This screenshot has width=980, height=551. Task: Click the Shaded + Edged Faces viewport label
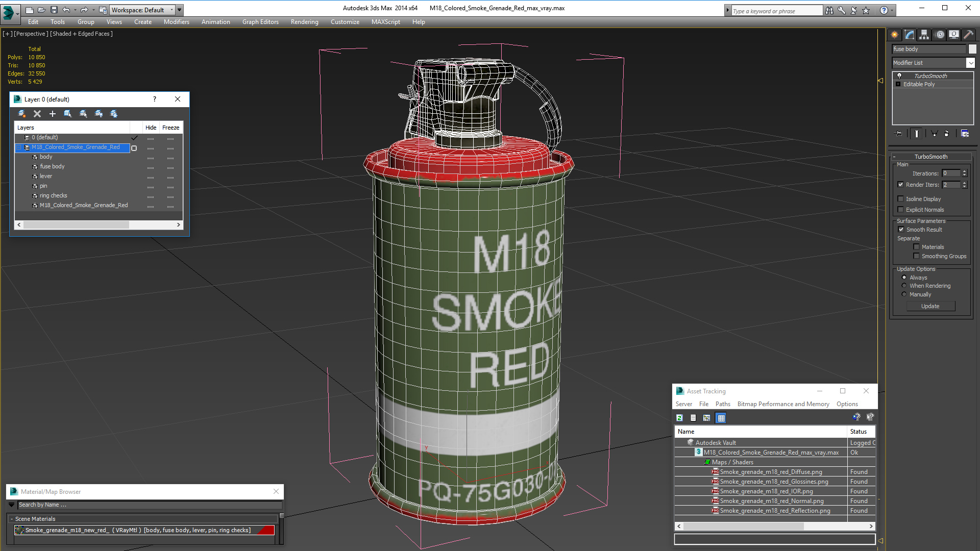coord(82,34)
